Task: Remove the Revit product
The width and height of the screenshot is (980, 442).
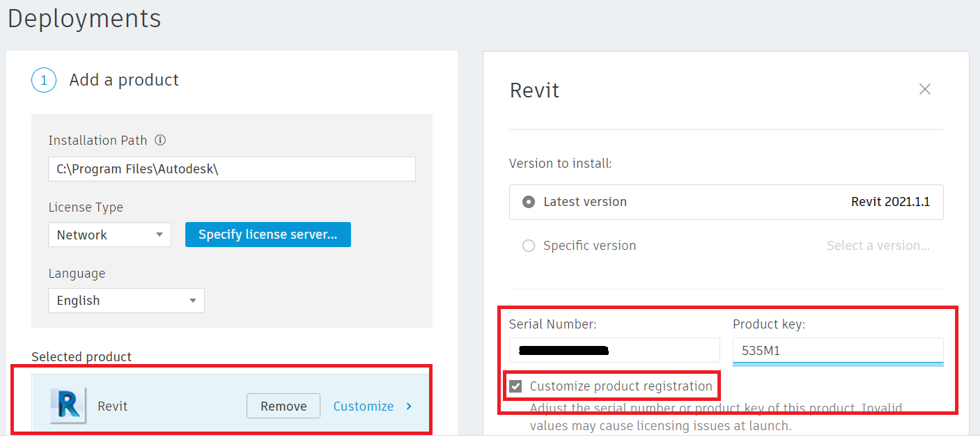Action: (283, 406)
